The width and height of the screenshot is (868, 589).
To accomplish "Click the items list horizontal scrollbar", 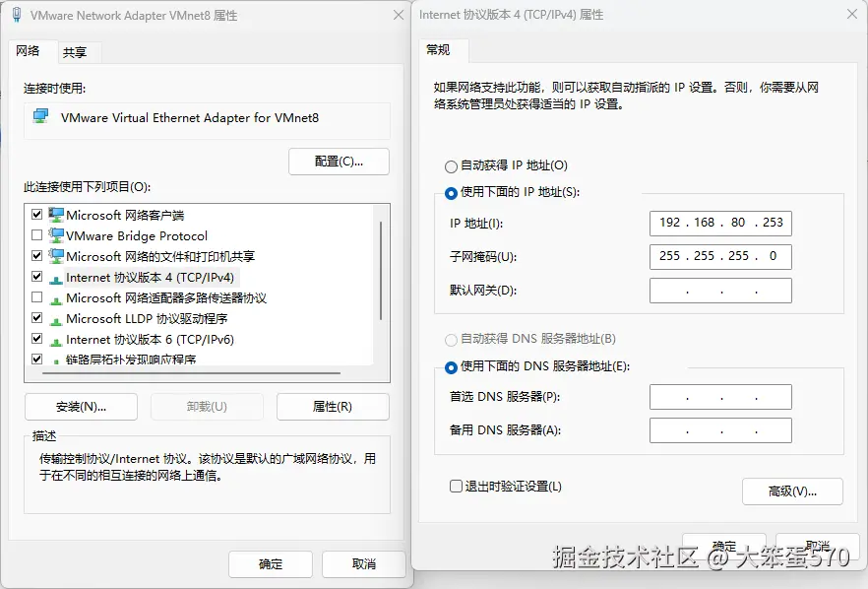I will [x=191, y=373].
